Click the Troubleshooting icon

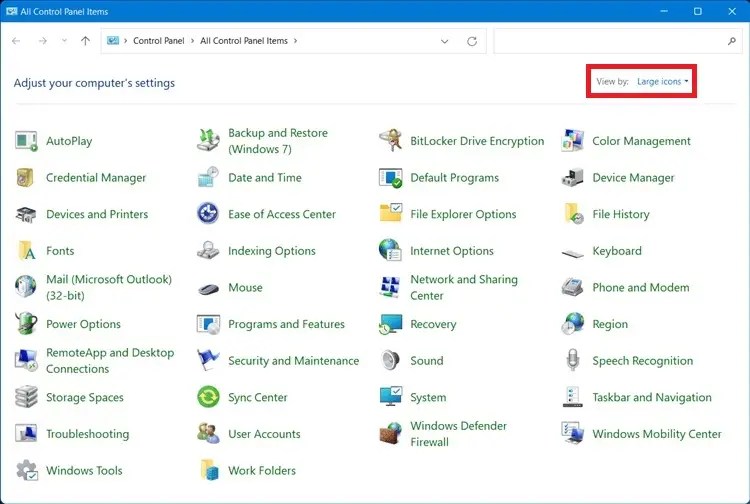[26, 434]
